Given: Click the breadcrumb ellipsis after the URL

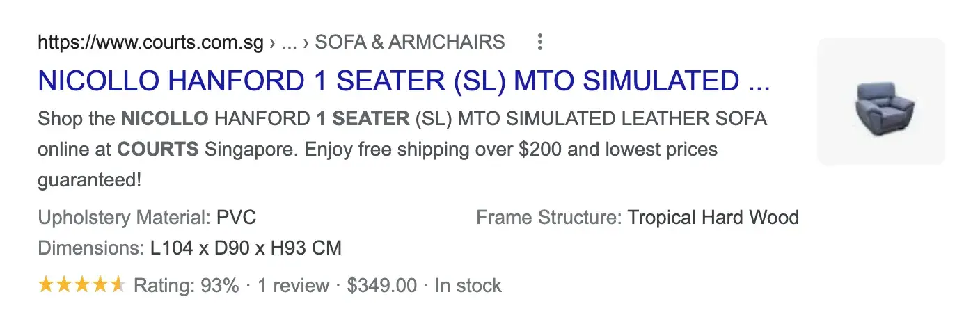Looking at the screenshot, I should pyautogui.click(x=289, y=43).
